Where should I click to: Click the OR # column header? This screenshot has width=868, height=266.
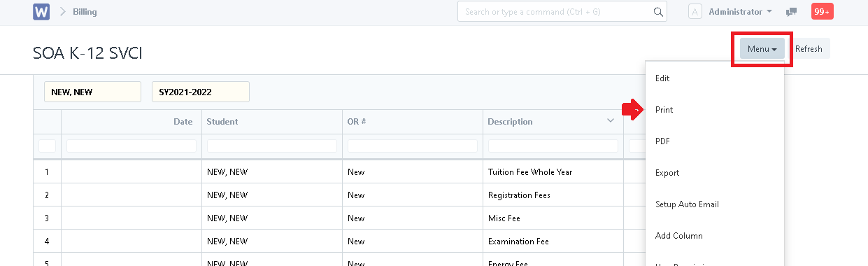413,122
